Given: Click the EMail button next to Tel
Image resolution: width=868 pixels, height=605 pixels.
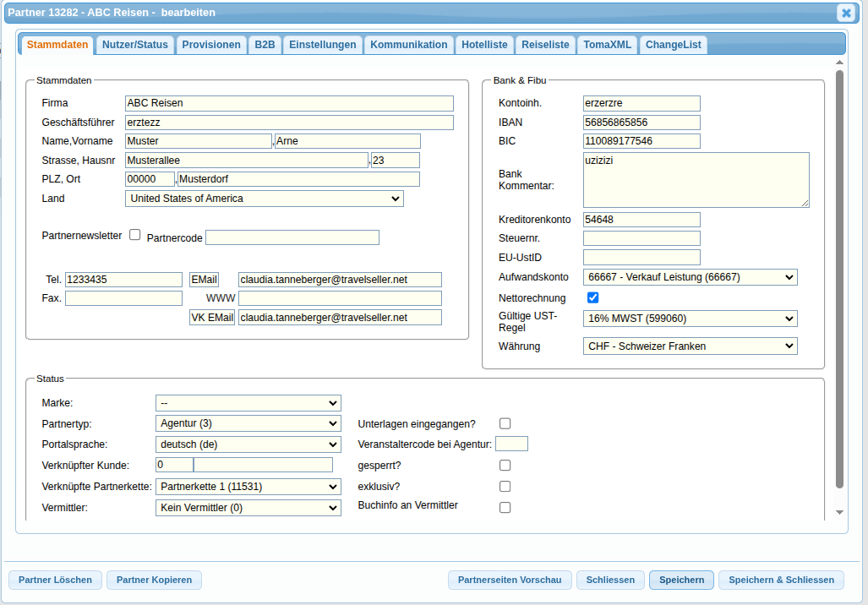Looking at the screenshot, I should point(205,280).
